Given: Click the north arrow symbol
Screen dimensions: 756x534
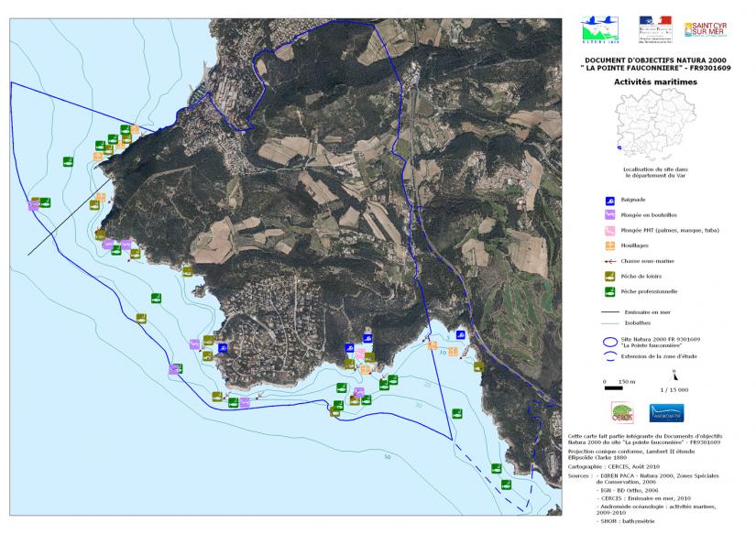Looking at the screenshot, I should coord(674,376).
